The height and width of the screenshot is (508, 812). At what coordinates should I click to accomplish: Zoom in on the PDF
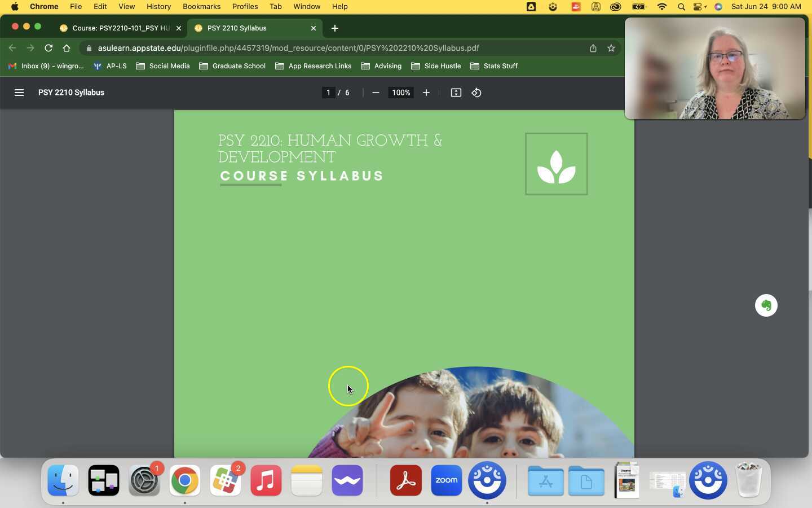tap(426, 93)
